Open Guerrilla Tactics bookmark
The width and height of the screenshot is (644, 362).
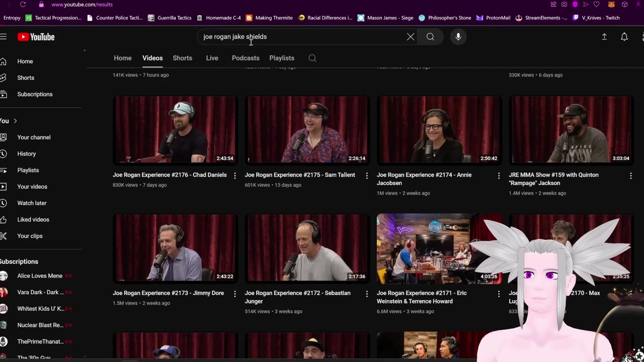pos(170,18)
